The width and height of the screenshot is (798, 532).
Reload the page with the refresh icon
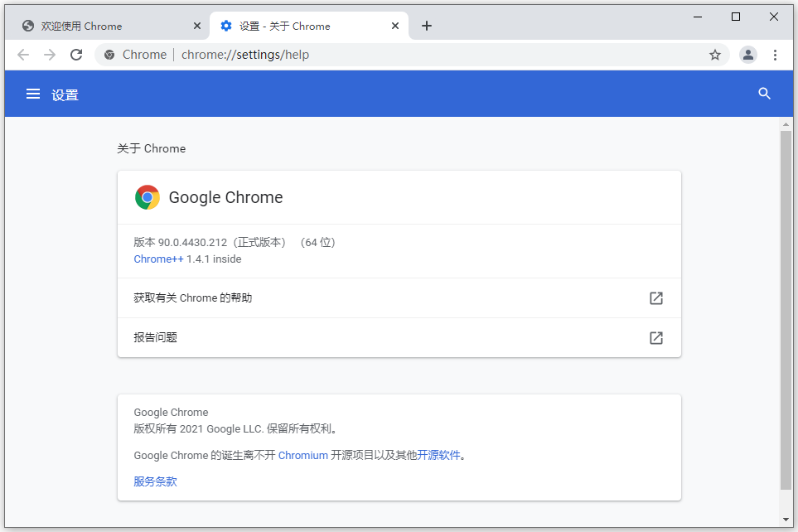(76, 55)
